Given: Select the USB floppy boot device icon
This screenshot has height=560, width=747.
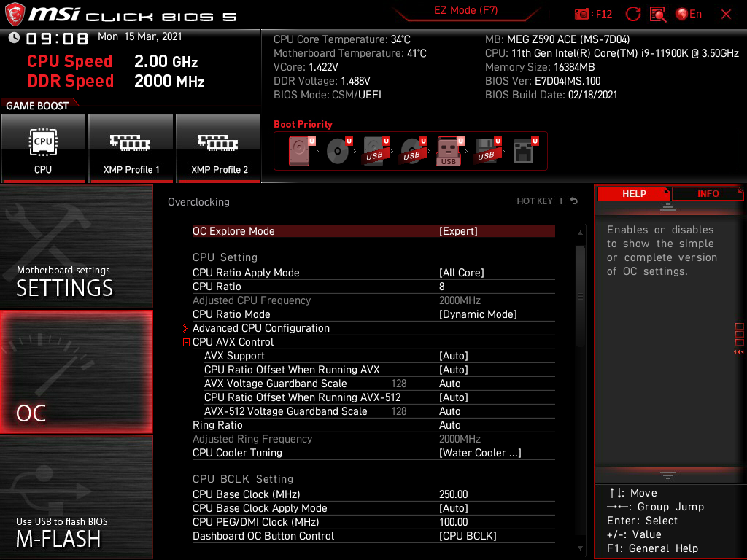Looking at the screenshot, I should (x=487, y=151).
